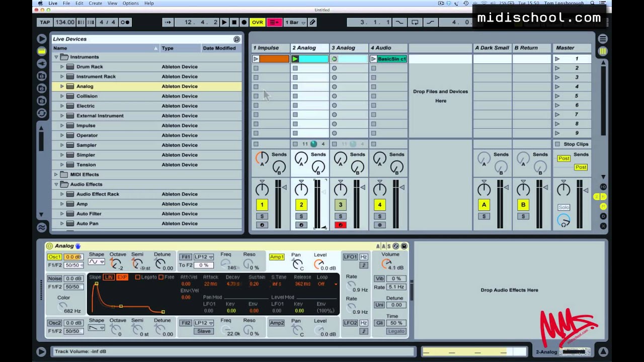The height and width of the screenshot is (362, 644).
Task: Expand the Drum Rack folder
Action: [x=62, y=66]
